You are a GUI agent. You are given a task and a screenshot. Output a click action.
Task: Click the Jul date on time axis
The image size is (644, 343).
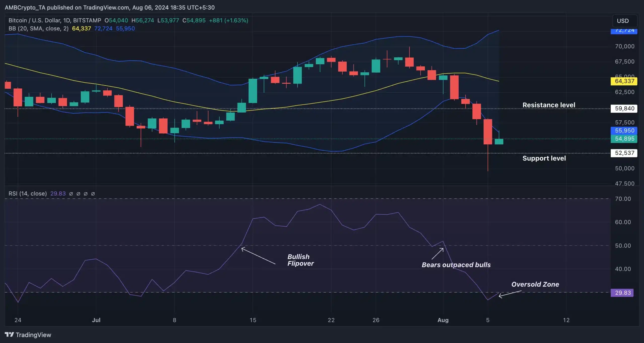(x=96, y=320)
